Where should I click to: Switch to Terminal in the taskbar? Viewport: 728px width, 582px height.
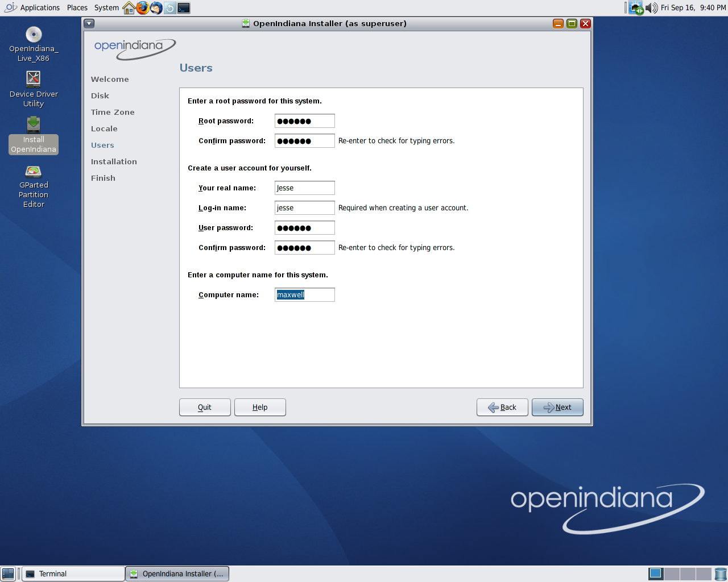(73, 574)
